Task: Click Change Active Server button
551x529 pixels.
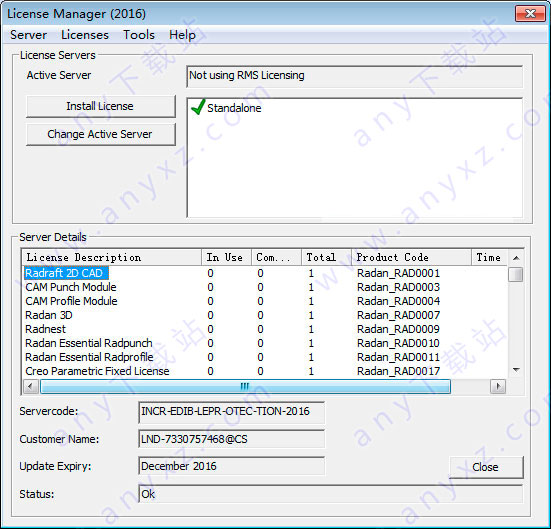Action: pos(101,134)
